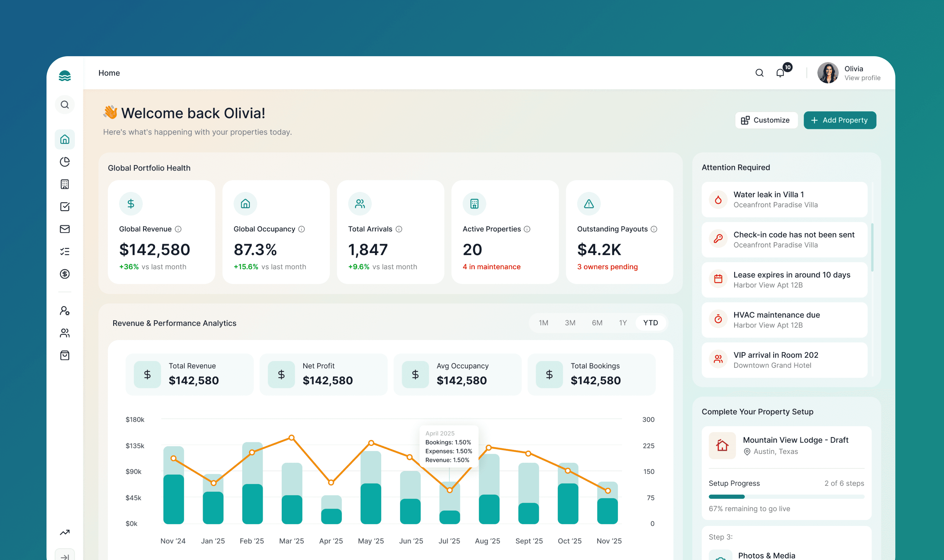Expand the sidebar with arrow icon
This screenshot has height=560, width=944.
65,556
